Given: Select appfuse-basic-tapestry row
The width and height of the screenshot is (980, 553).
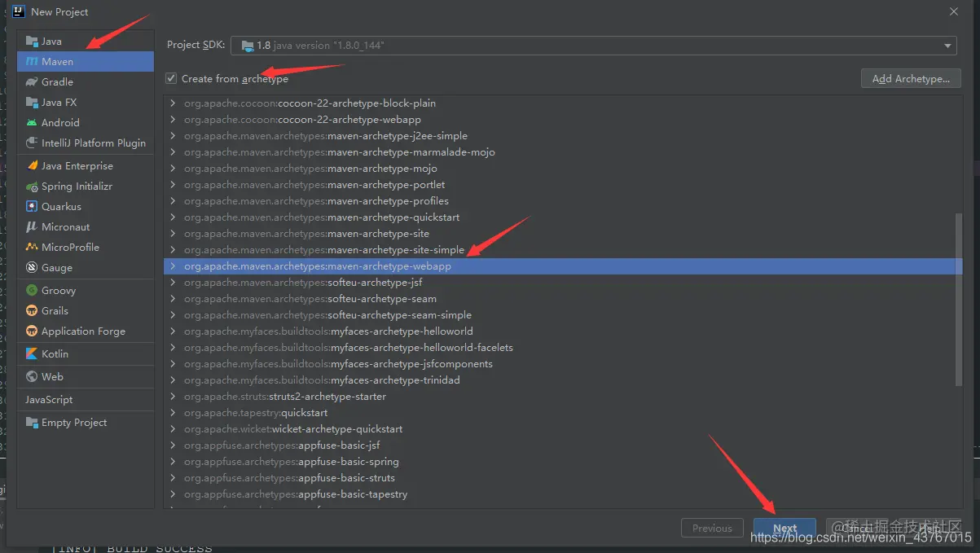Looking at the screenshot, I should [x=562, y=494].
